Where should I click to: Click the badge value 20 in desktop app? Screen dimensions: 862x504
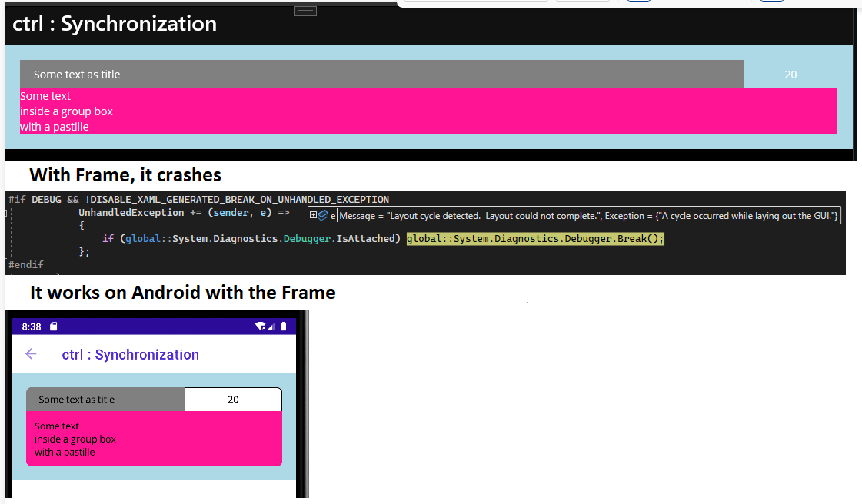(x=790, y=75)
